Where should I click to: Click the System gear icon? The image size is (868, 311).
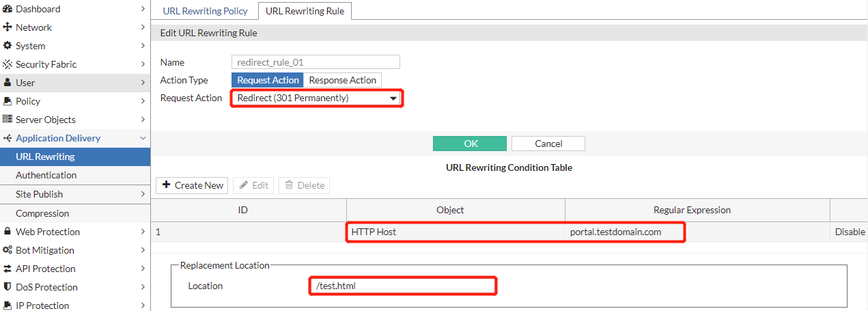[x=8, y=46]
